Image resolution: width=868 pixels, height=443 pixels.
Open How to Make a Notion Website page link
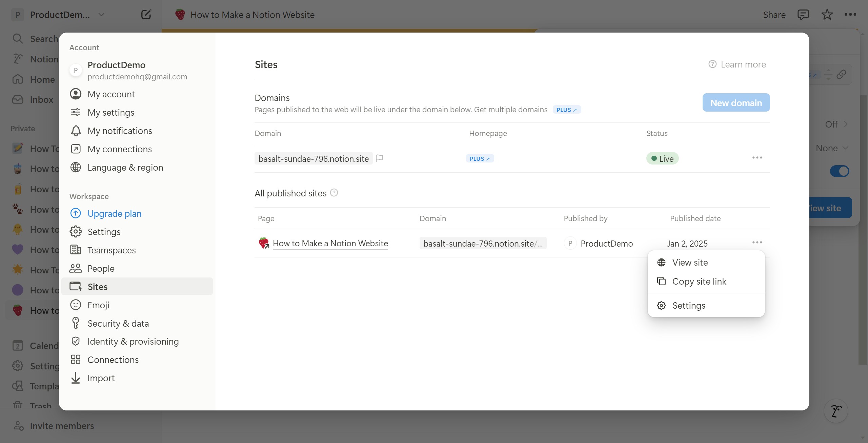[330, 243]
